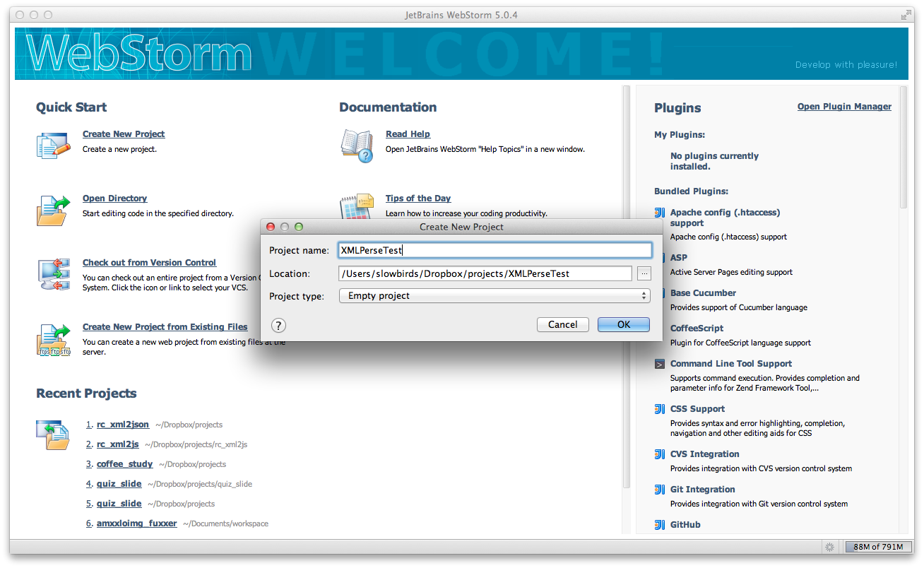Click the CSS Support plugin icon
Screen dimensions: 924x568
point(658,409)
